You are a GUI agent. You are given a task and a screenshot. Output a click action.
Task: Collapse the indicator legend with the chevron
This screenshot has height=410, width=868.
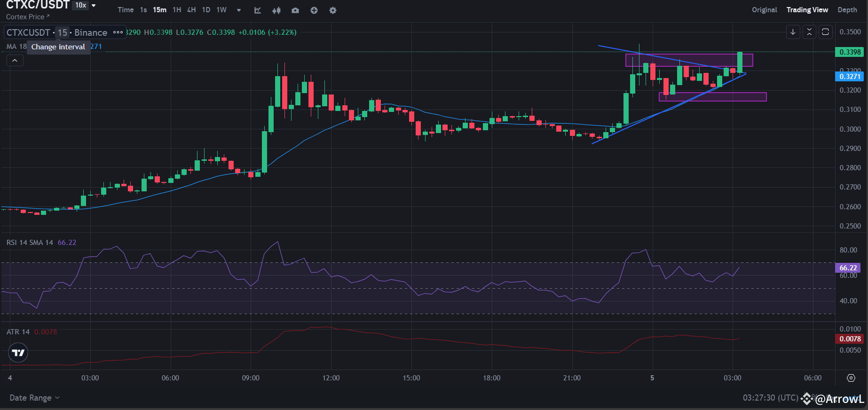pyautogui.click(x=15, y=61)
